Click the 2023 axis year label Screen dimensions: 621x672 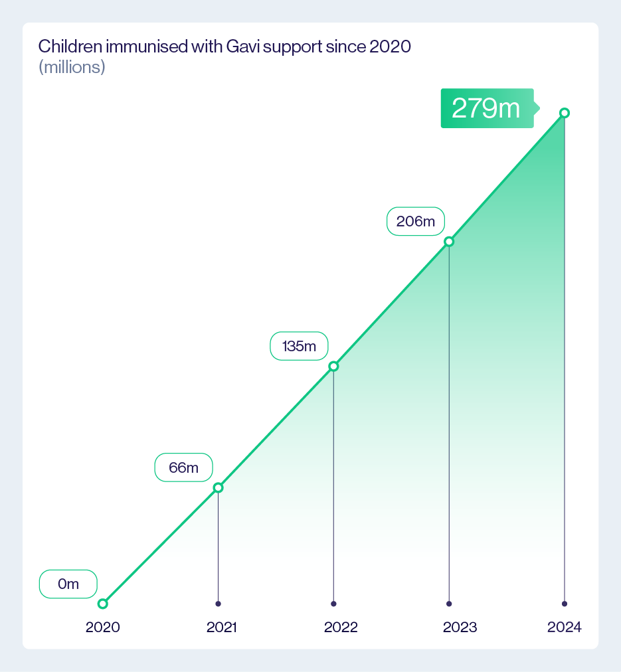click(x=460, y=628)
